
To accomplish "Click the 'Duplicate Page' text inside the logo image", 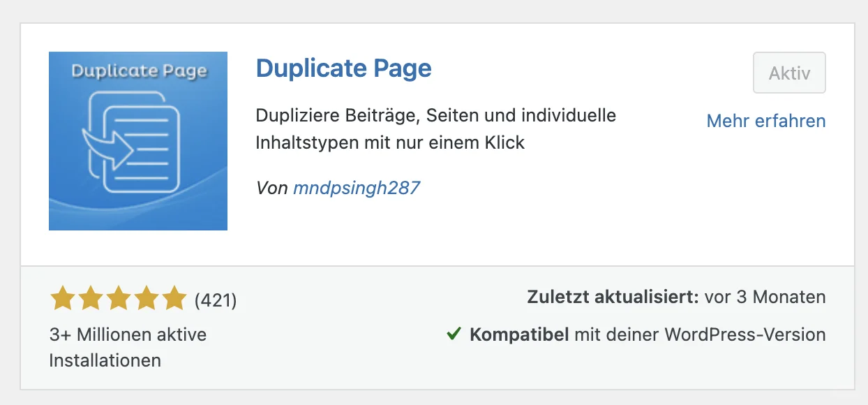I will click(138, 71).
